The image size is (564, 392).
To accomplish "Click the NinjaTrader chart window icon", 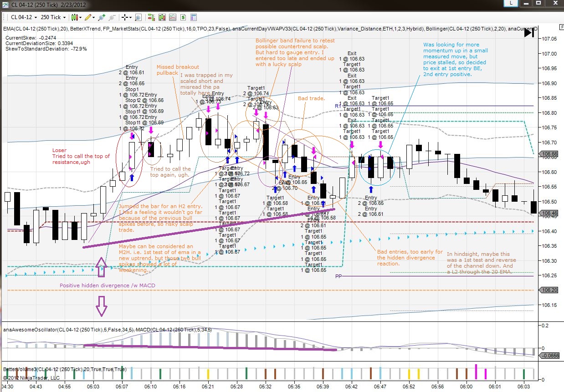I will tap(5, 4).
